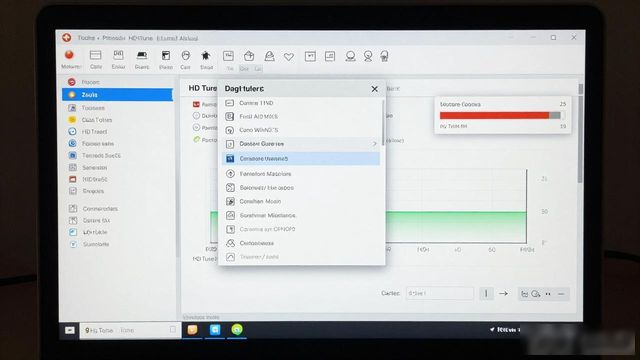640x360 pixels.
Task: Click the black-and-white square 'Paste' toolbar icon
Action: 166,56
